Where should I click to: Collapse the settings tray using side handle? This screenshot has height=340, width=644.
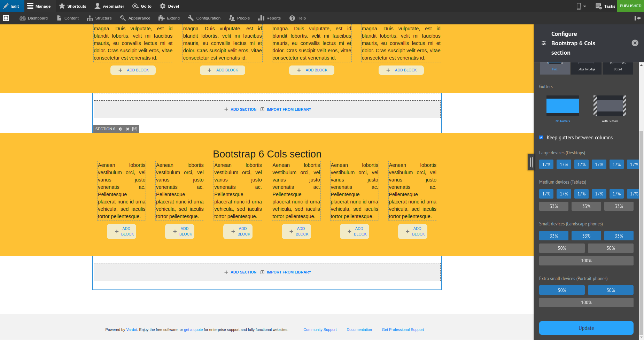[531, 162]
